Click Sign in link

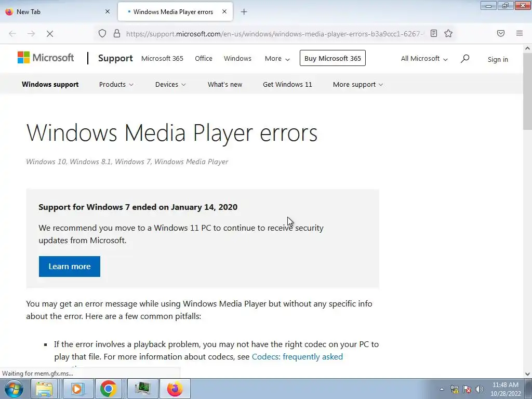coord(498,59)
